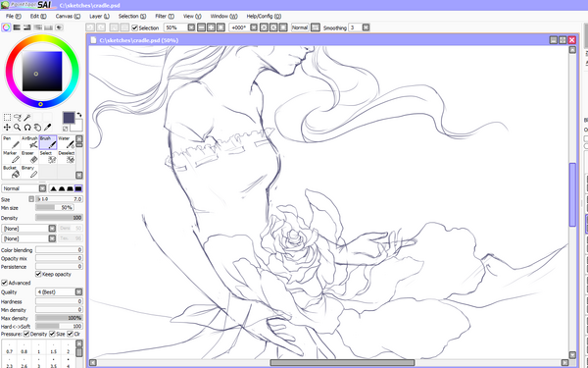Viewport: 588px width, 368px height.
Task: Select the Brush tool
Action: click(48, 142)
